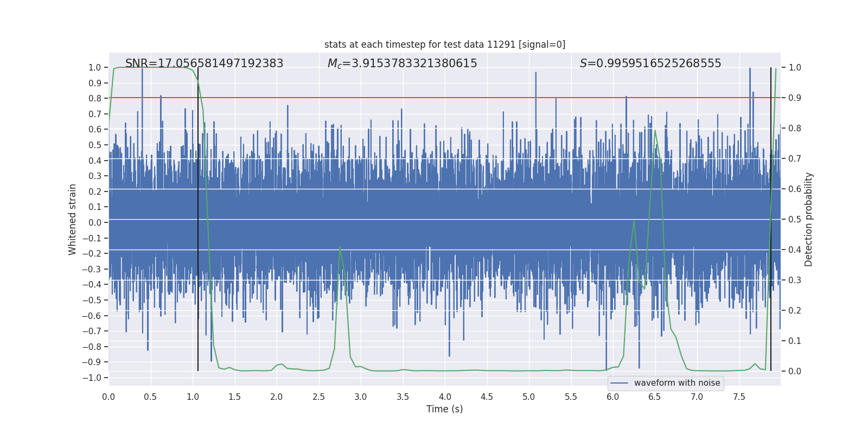Click the 'Time (s)' x-axis label

444,409
